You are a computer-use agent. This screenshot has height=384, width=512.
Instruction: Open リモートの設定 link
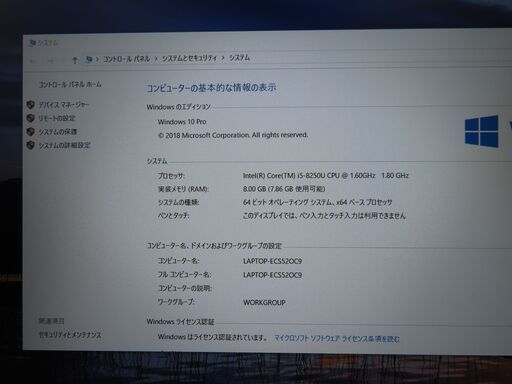pos(57,118)
